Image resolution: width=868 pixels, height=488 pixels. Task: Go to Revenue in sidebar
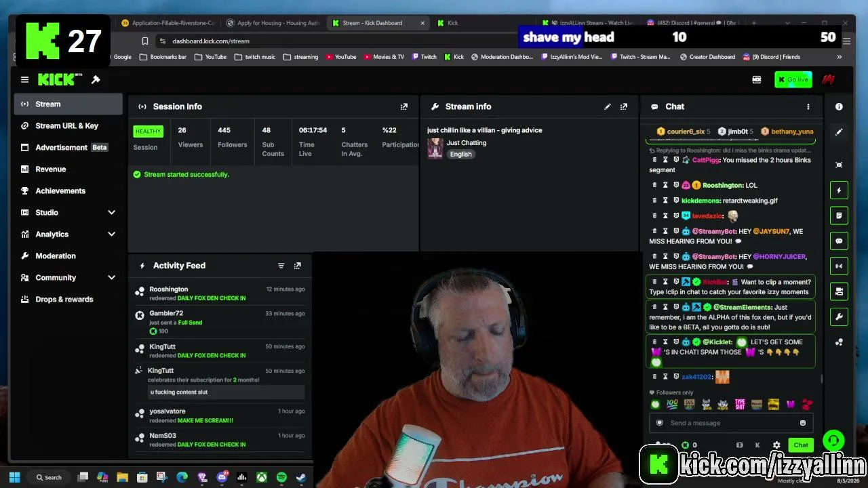click(x=68, y=169)
